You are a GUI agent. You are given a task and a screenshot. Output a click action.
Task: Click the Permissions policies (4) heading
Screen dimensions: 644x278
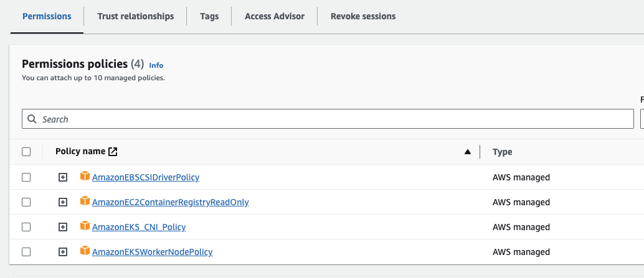coord(83,64)
